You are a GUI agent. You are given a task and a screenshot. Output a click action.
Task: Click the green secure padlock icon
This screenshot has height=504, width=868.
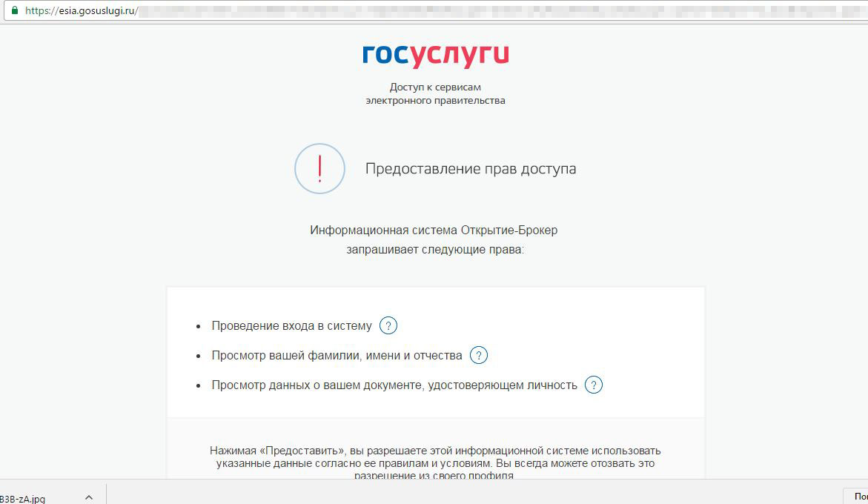pyautogui.click(x=14, y=11)
